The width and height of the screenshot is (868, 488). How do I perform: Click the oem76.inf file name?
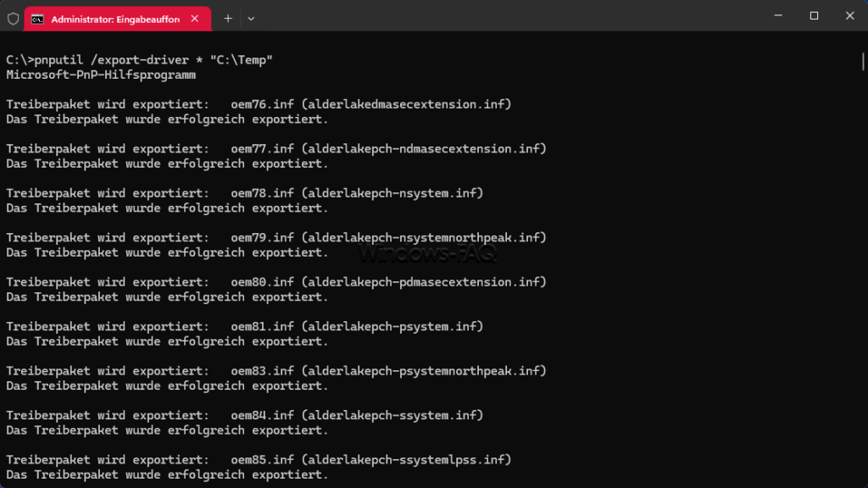263,104
